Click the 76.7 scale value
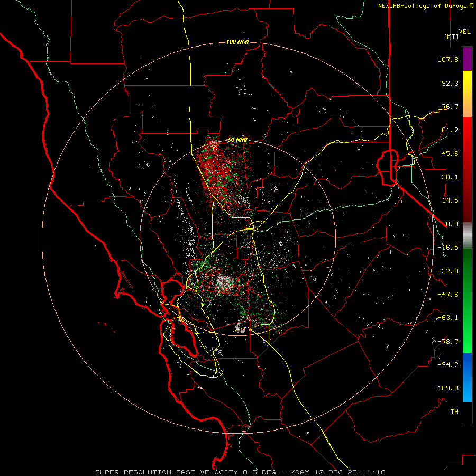The height and width of the screenshot is (476, 476). (x=450, y=106)
